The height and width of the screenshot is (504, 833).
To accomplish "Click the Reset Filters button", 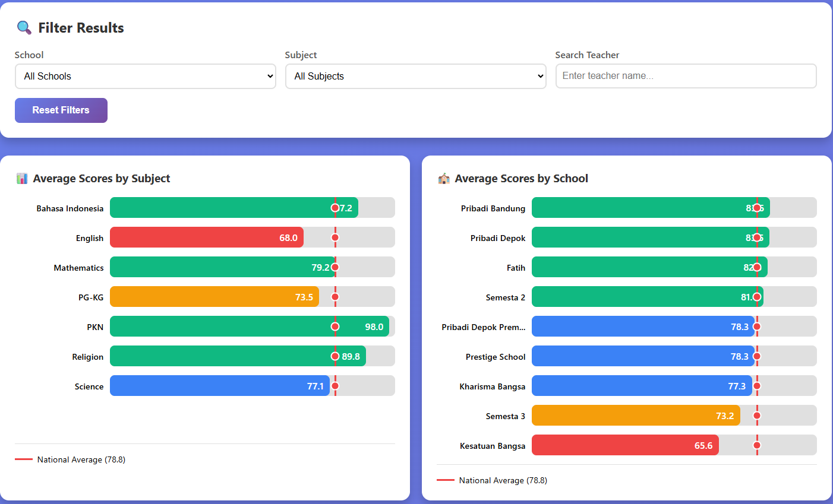I will coord(61,110).
